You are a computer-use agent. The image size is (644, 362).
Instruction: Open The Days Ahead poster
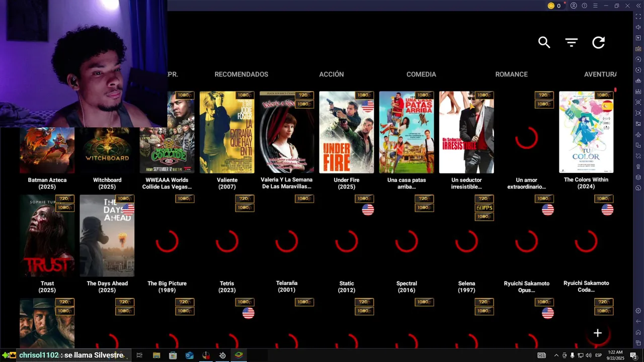107,236
